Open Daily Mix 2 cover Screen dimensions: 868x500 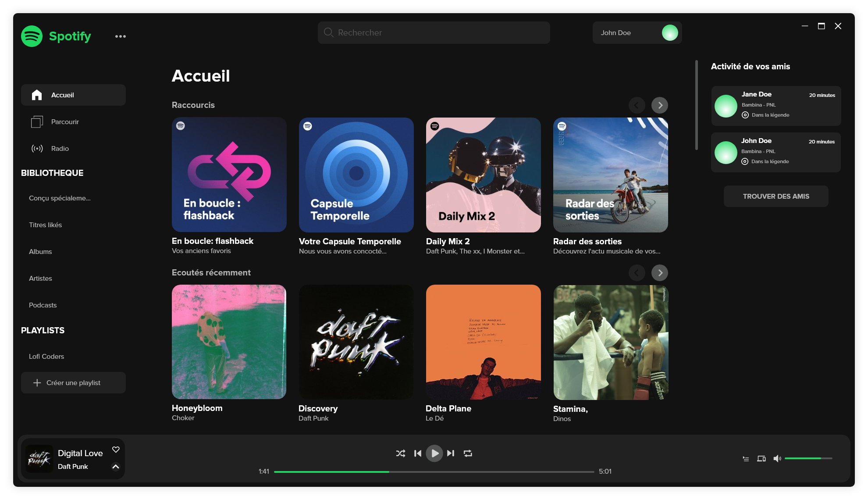(x=484, y=175)
